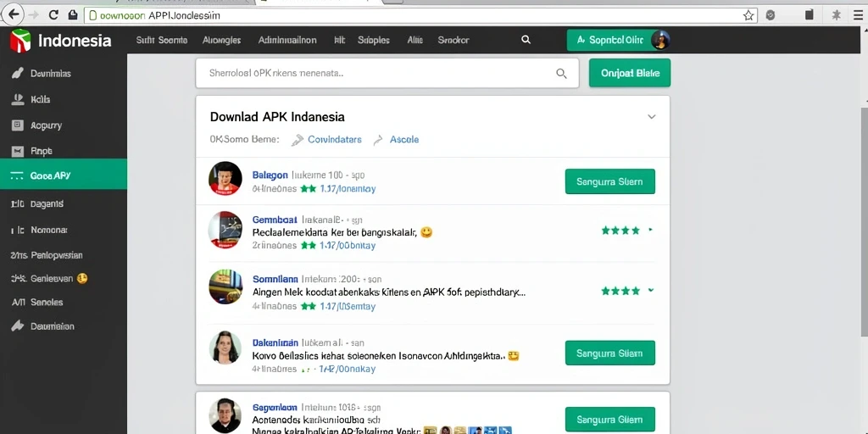
Task: Expand arrow next to Gemnboat star rating
Action: pyautogui.click(x=650, y=230)
